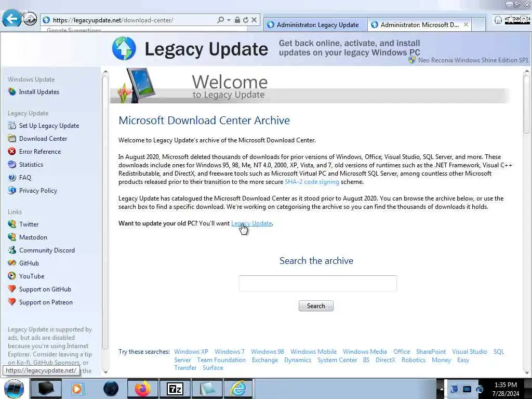Viewport: 532px width, 399px height.
Task: Click the FAQ question mark icon
Action: 12,178
